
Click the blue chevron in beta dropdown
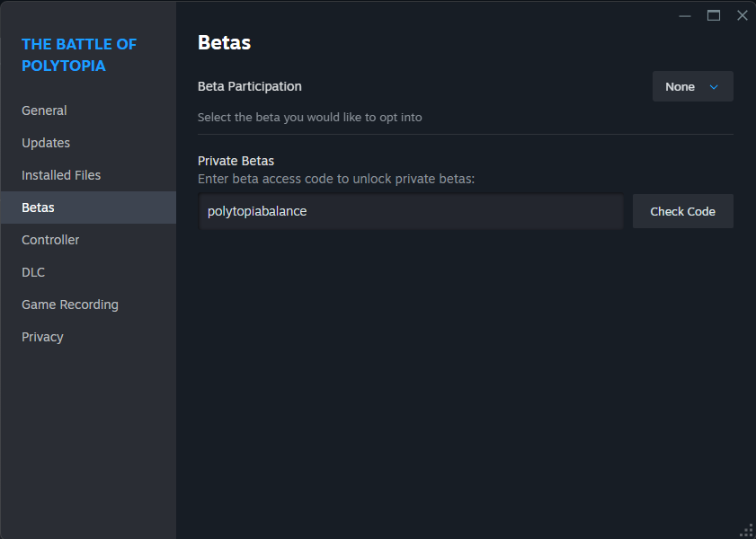coord(714,87)
